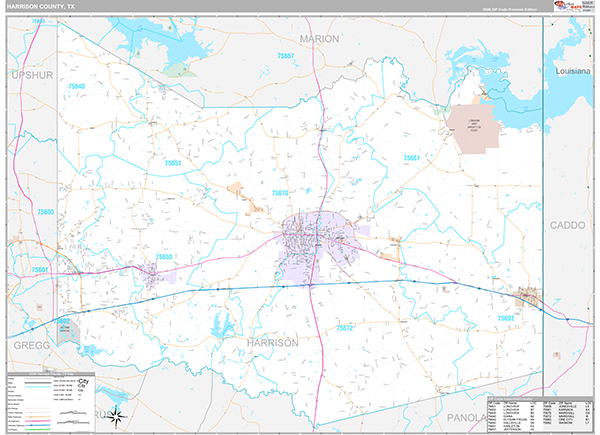Click ZIP code label 75651
Viewport: 600px width, 435px height.
[x=173, y=163]
